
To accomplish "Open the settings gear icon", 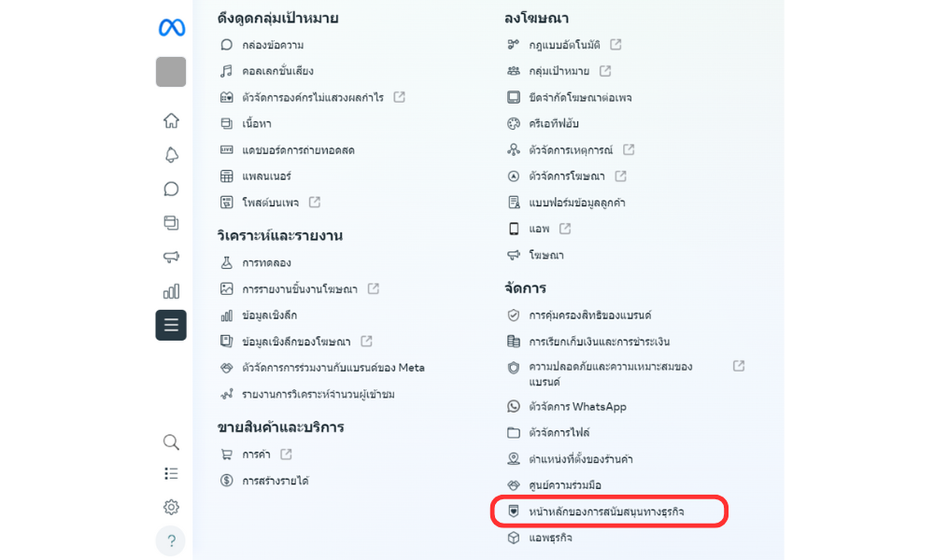I will 171,507.
